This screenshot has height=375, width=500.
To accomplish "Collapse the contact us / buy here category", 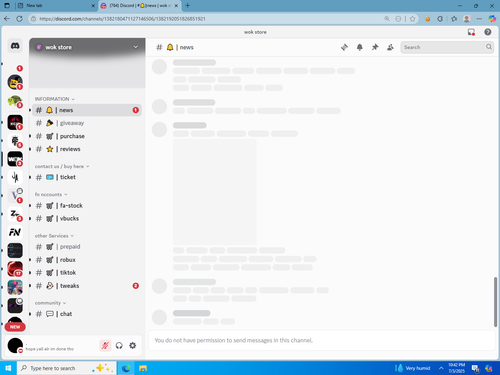I will (62, 166).
